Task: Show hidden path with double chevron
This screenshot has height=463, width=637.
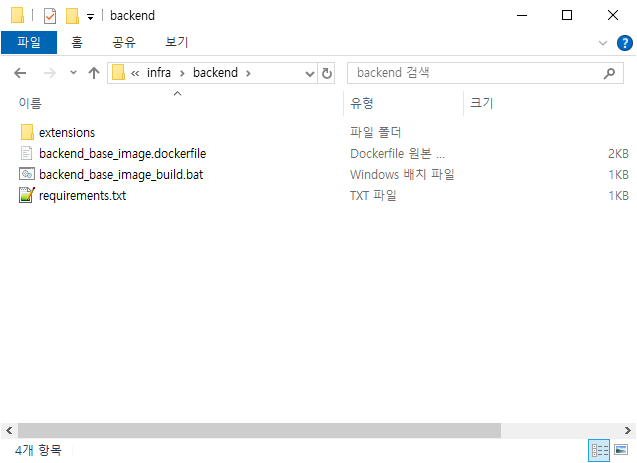Action: (135, 74)
